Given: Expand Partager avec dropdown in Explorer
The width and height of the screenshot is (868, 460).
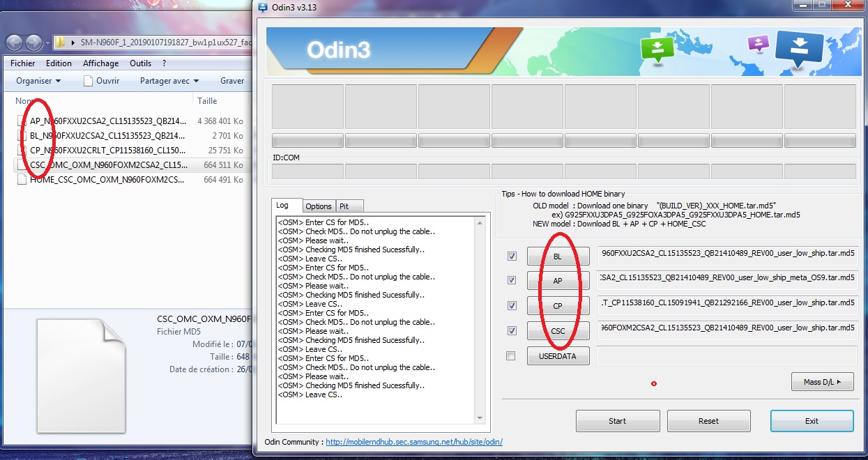Looking at the screenshot, I should 169,81.
